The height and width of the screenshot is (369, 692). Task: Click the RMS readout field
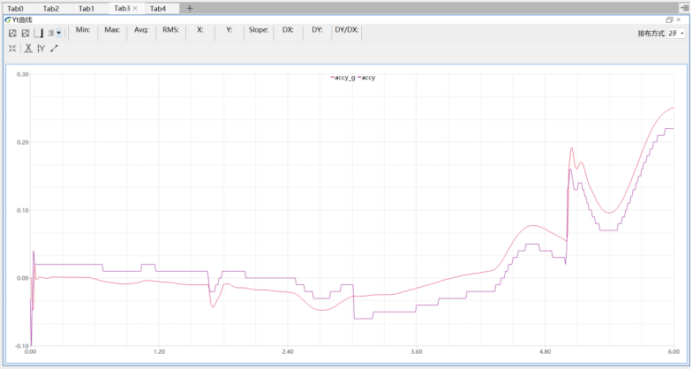pos(171,30)
